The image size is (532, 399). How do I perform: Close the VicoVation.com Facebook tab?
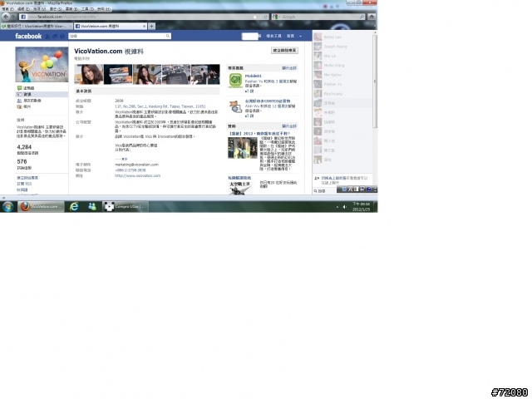tap(144, 26)
